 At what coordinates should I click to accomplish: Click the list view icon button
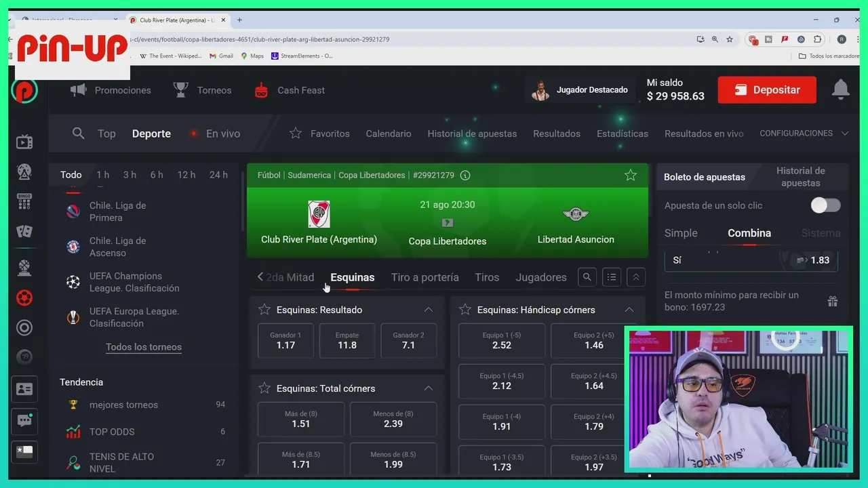tap(612, 277)
